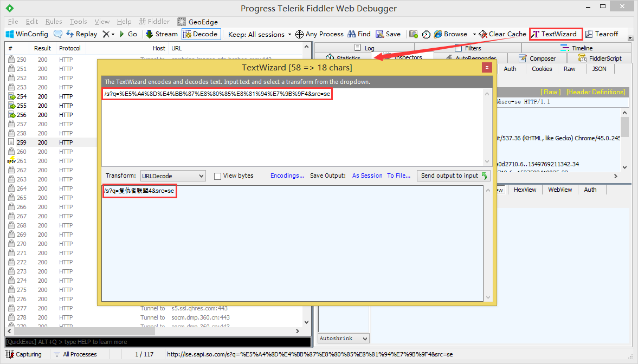
Task: Open the File menu
Action: coord(13,22)
